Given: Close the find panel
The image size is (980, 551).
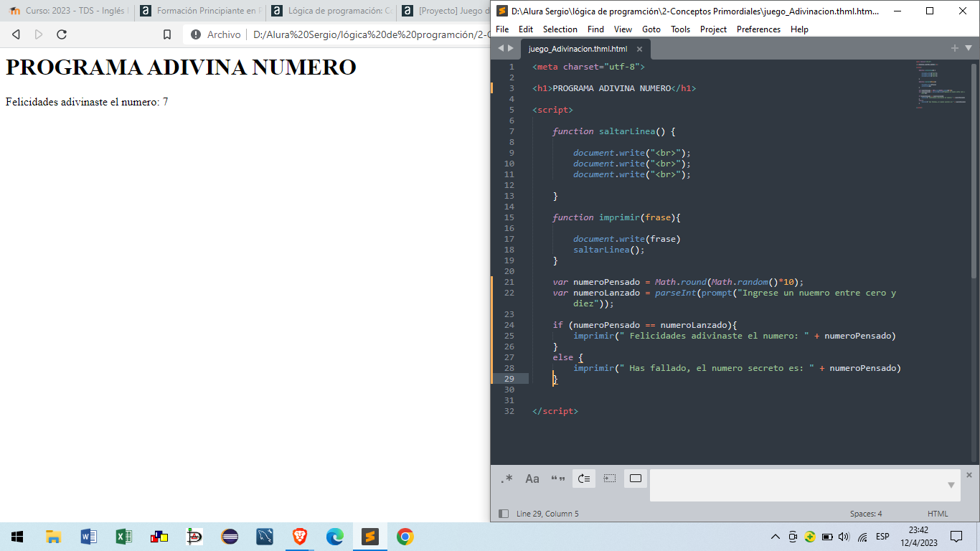Looking at the screenshot, I should (x=969, y=475).
